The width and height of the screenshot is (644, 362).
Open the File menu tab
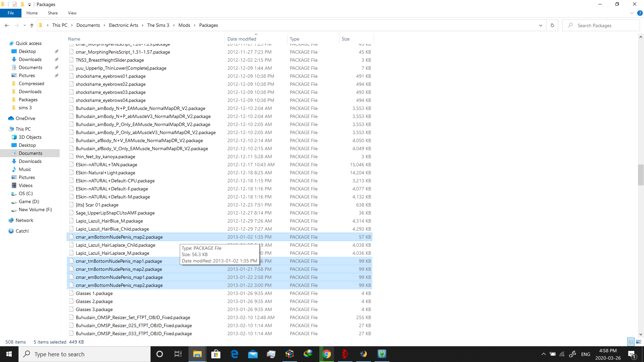pyautogui.click(x=11, y=13)
